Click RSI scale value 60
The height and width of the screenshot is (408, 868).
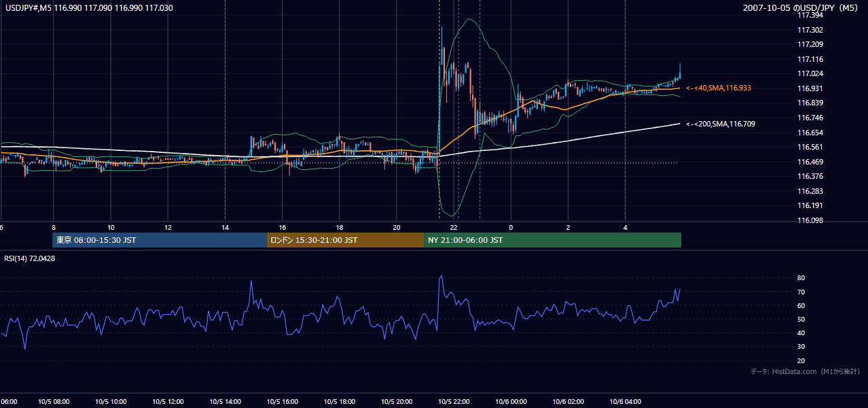point(801,305)
